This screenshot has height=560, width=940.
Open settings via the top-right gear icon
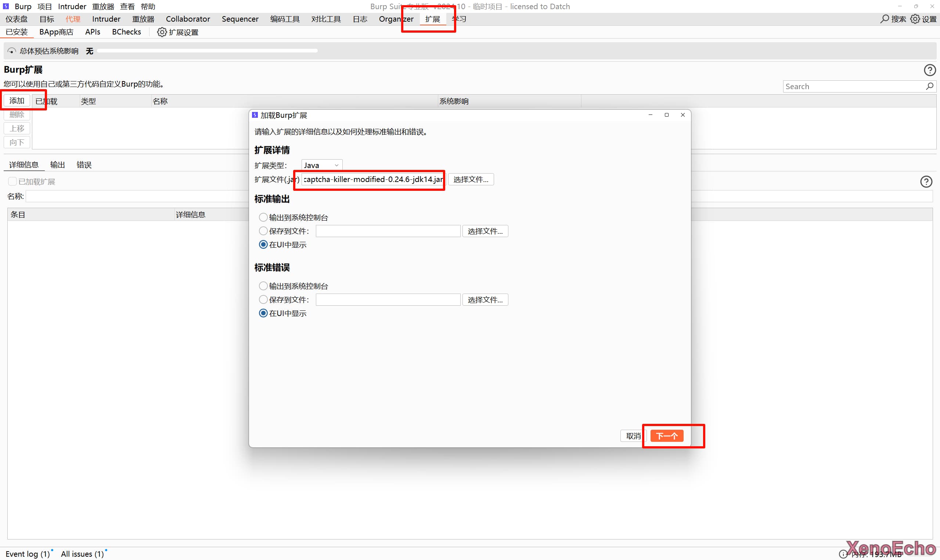pos(915,19)
